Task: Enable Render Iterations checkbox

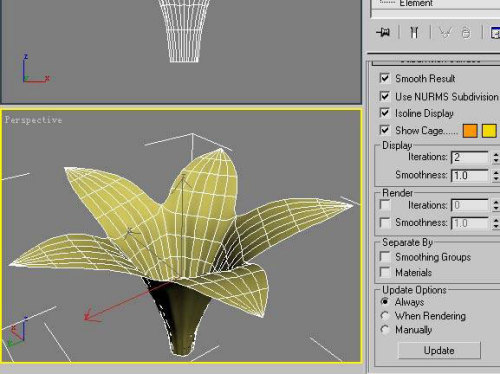Action: click(385, 205)
